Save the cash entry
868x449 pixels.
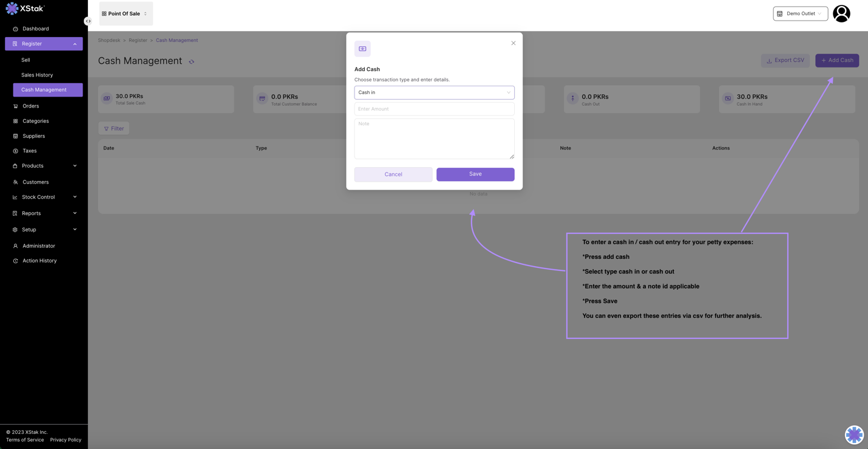475,174
